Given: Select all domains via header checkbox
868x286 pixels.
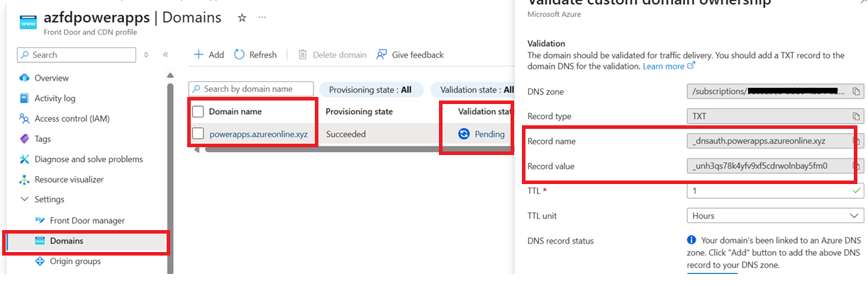Looking at the screenshot, I should (x=198, y=111).
